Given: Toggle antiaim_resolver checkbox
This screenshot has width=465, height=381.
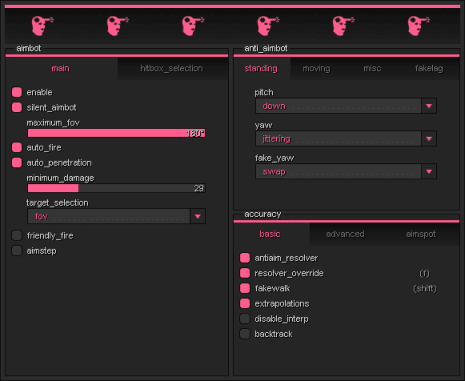Looking at the screenshot, I should [245, 258].
